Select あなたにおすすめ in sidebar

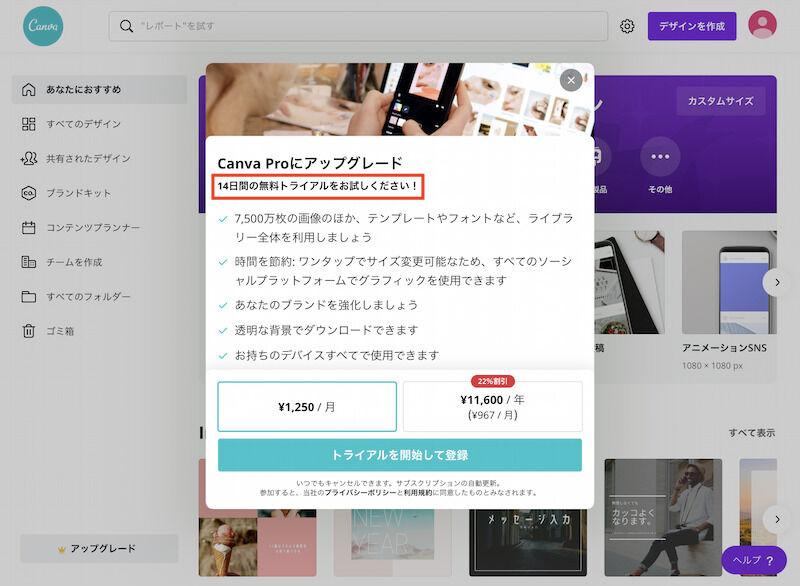(99, 90)
